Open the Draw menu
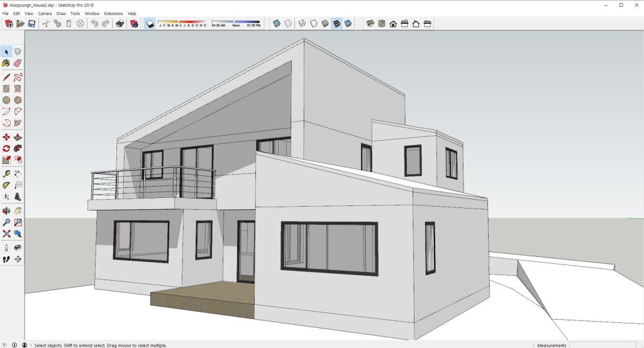This screenshot has height=348, width=644. (61, 14)
